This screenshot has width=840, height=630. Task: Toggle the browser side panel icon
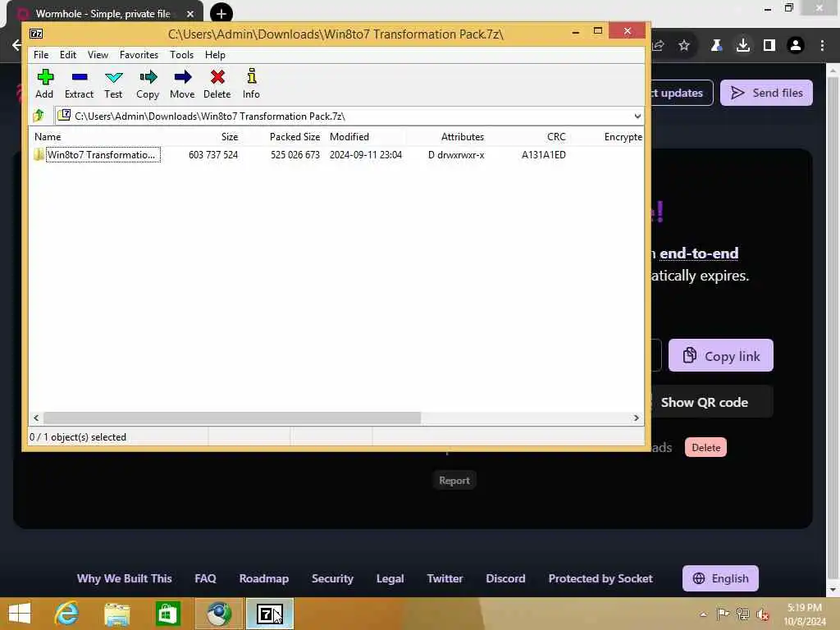tap(769, 46)
